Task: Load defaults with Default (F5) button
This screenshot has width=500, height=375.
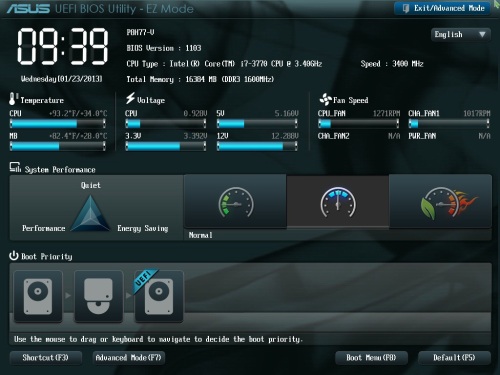Action: [454, 358]
